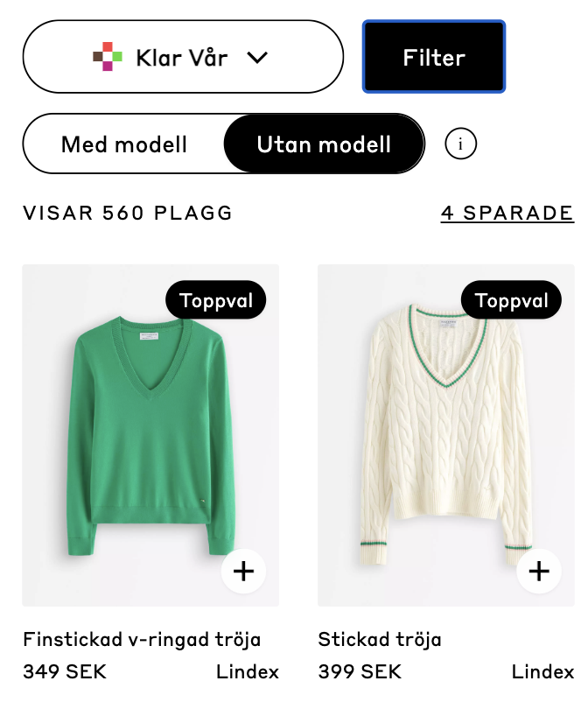Click the 349 SEK price

(65, 672)
